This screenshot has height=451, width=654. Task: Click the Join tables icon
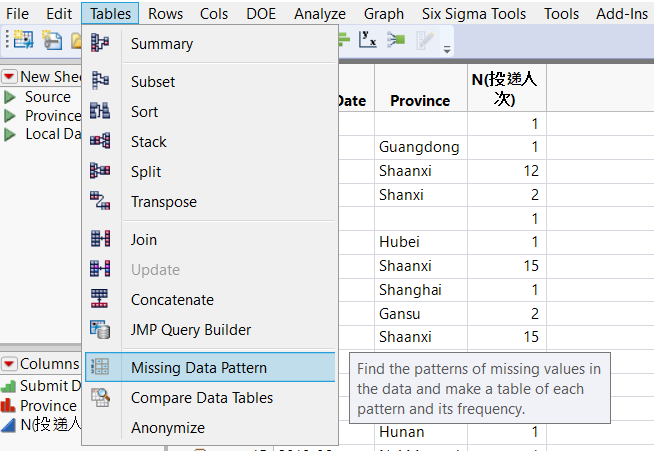click(100, 240)
